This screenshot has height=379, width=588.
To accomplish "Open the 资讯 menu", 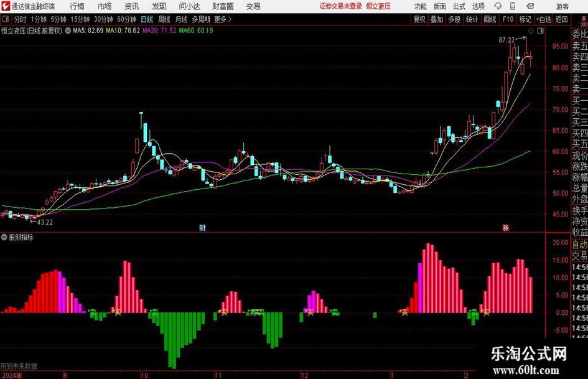I will pos(132,6).
